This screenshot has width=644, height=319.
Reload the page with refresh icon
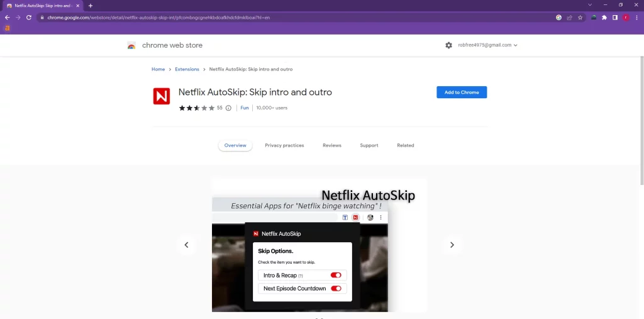29,18
